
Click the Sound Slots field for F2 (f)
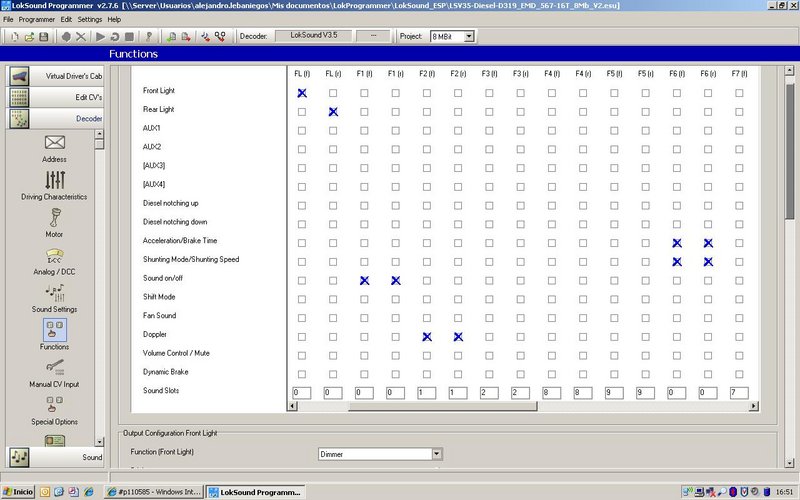(x=426, y=393)
